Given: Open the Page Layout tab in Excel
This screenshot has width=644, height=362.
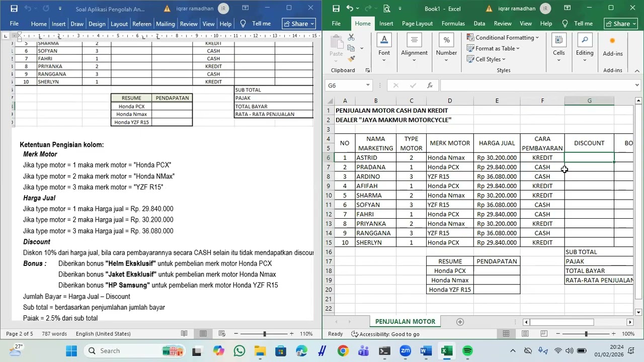Looking at the screenshot, I should [x=417, y=24].
